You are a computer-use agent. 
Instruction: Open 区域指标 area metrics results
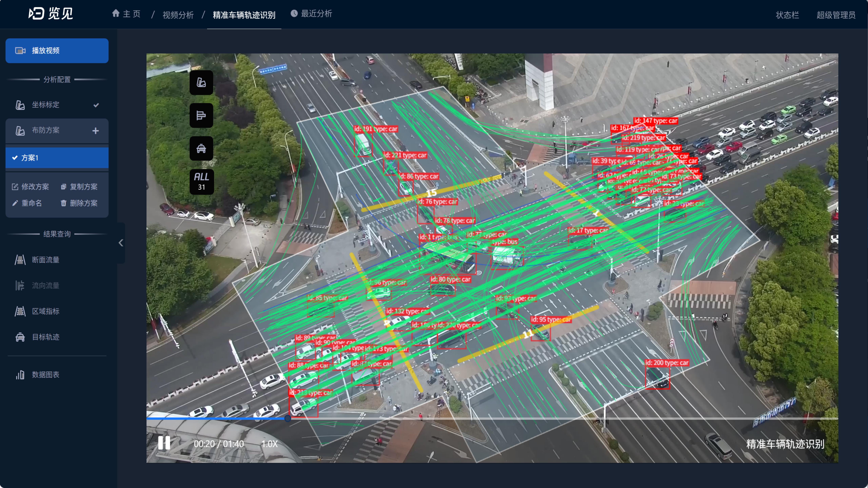[45, 311]
